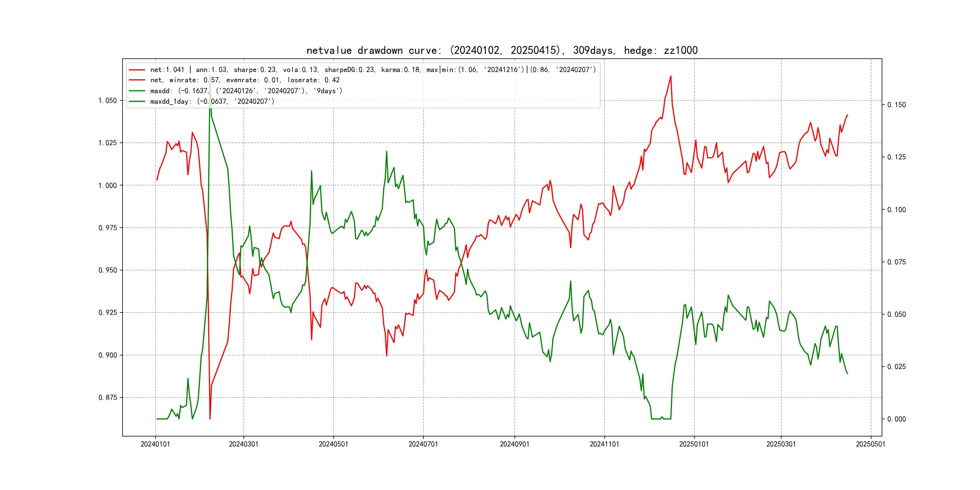Click the legend text 'maxdd_1day: (-0.0637, '20240207')'
This screenshot has width=980, height=490.
[x=212, y=102]
